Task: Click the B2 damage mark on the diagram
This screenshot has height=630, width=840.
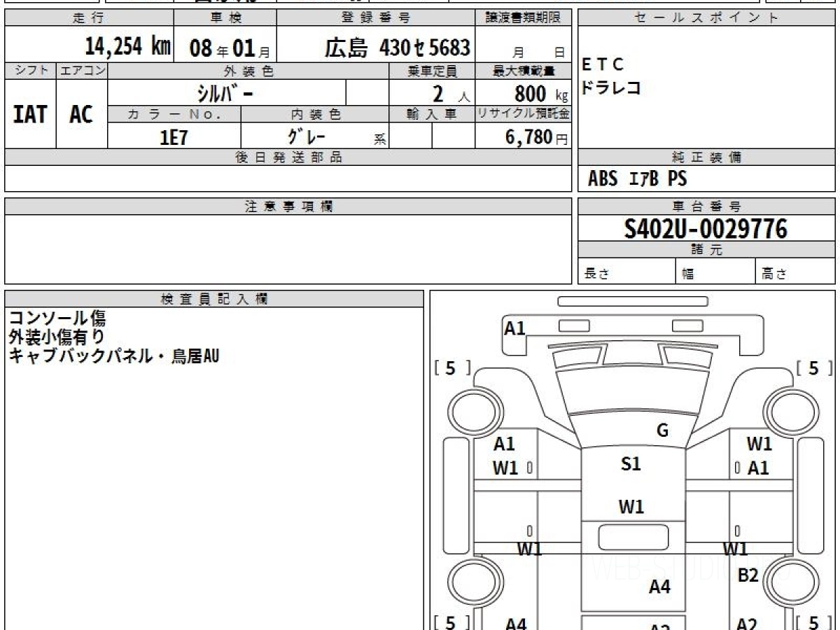Action: (x=748, y=575)
